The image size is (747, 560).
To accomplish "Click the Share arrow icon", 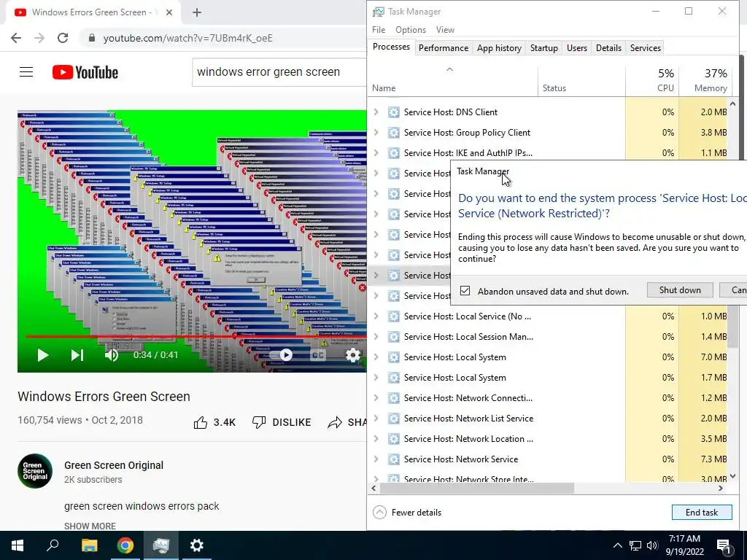I will [335, 422].
